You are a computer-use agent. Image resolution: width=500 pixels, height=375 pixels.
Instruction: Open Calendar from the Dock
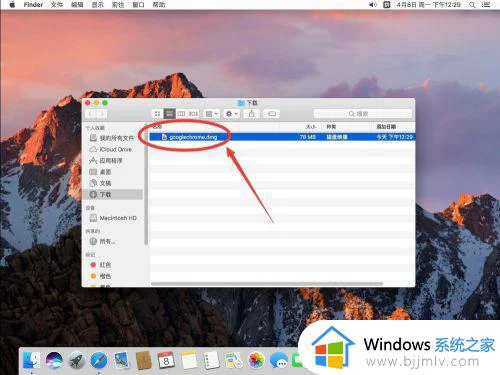[x=166, y=360]
